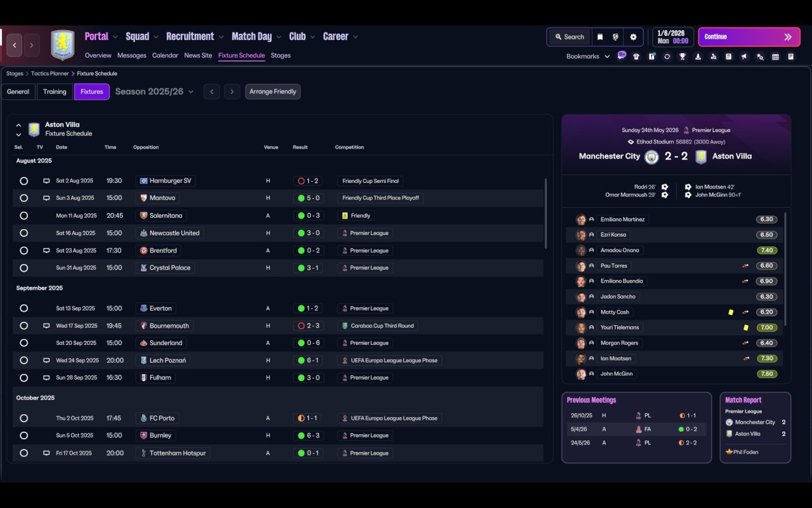Open the Overview tab
Screen dimensions: 812x508
pyautogui.click(x=98, y=55)
